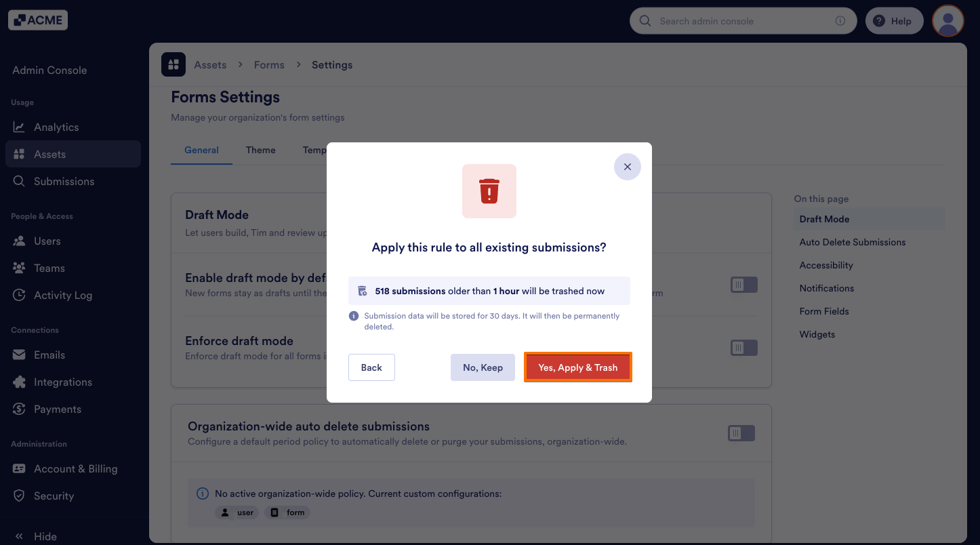Click the Users people icon
This screenshot has width=980, height=545.
click(19, 241)
